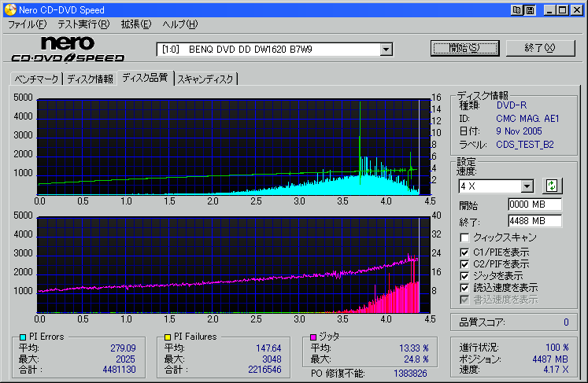Click the refresh icon beside the speed dropdown

tap(552, 186)
